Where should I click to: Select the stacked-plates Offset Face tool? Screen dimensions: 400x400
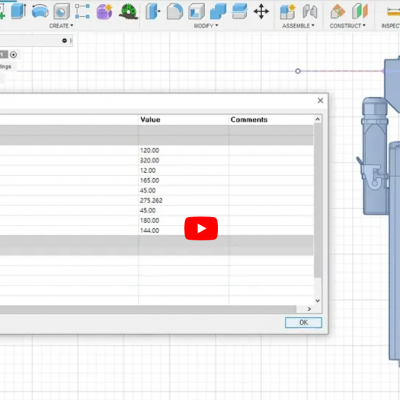click(x=239, y=11)
